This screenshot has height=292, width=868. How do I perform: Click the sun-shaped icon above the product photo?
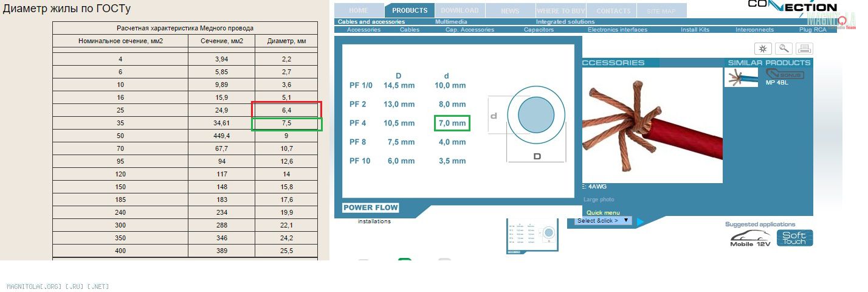tap(763, 49)
